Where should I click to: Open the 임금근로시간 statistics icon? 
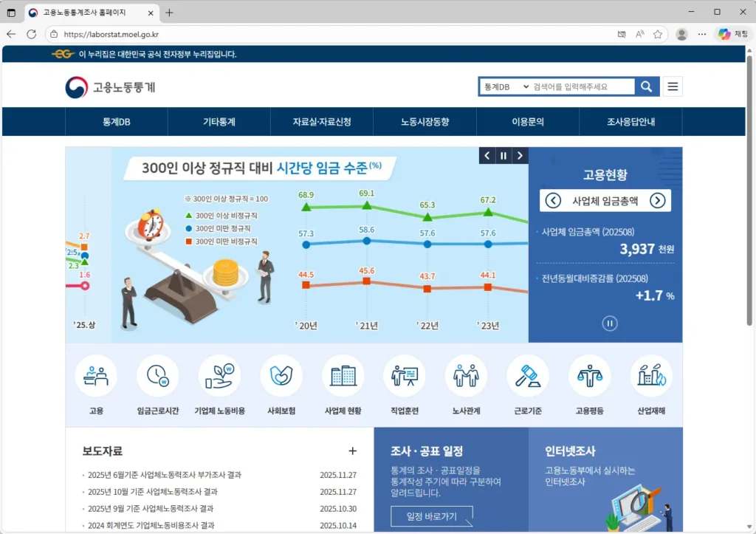(158, 377)
